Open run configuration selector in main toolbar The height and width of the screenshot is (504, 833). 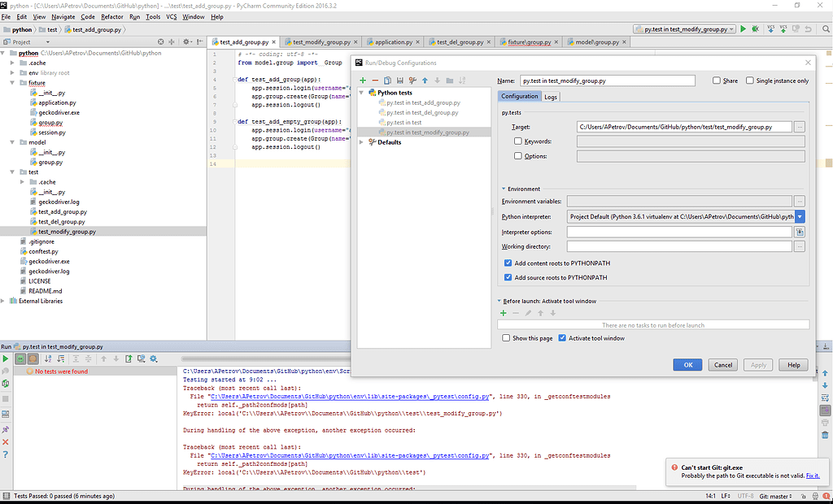684,29
